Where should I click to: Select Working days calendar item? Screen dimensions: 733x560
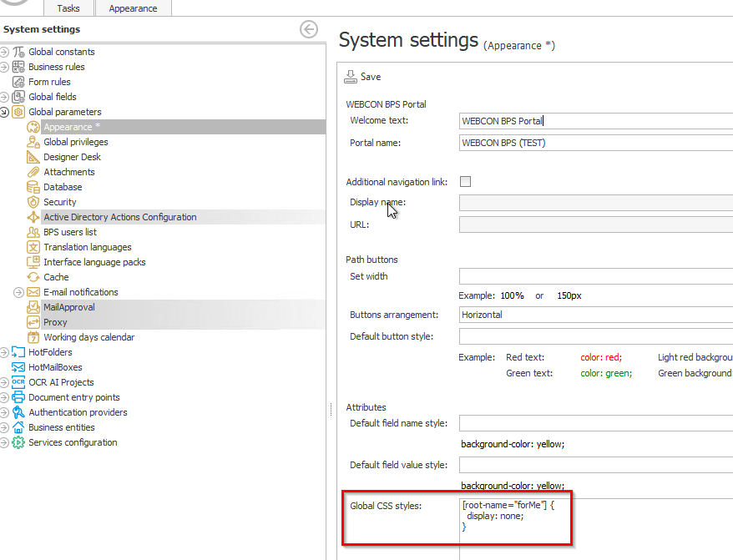tap(88, 337)
